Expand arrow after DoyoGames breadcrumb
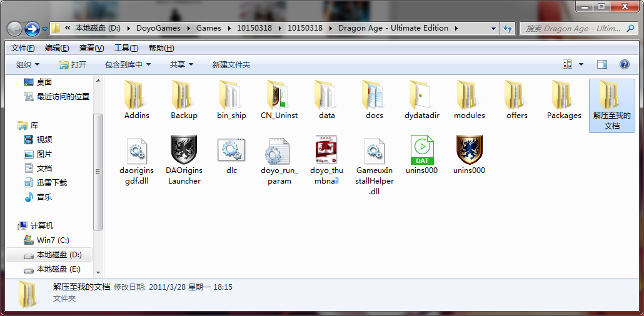 pyautogui.click(x=189, y=28)
